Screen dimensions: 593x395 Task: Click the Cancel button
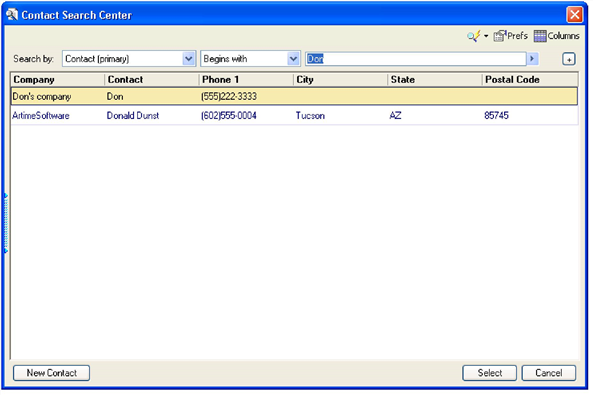[x=549, y=373]
